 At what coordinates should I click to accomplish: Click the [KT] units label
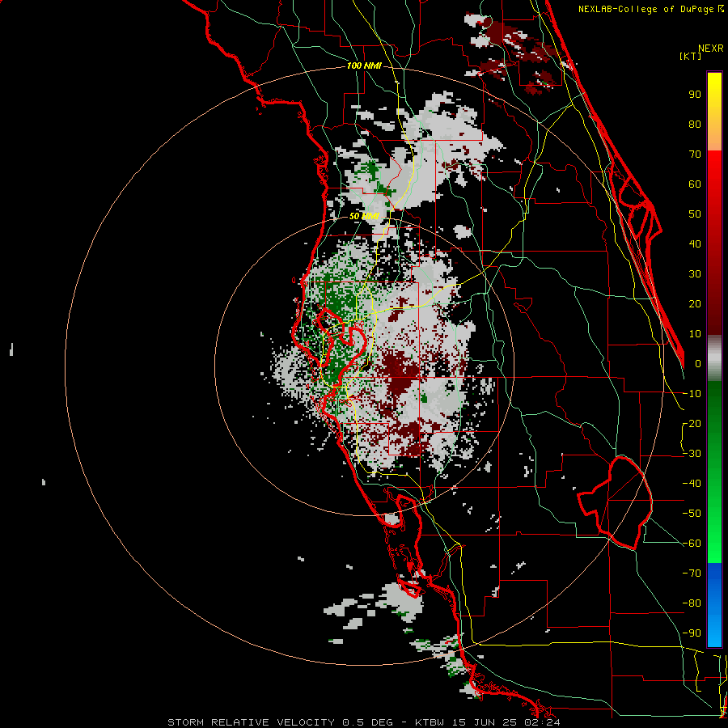pyautogui.click(x=690, y=56)
